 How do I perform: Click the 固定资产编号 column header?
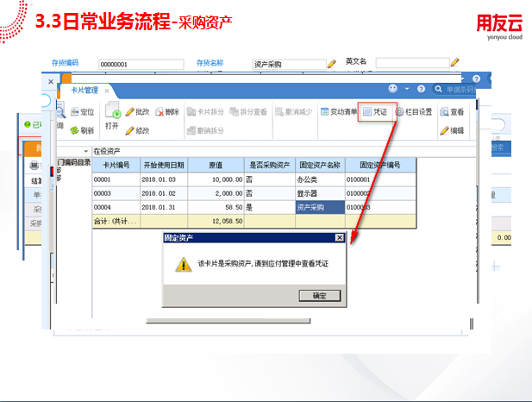pos(380,166)
